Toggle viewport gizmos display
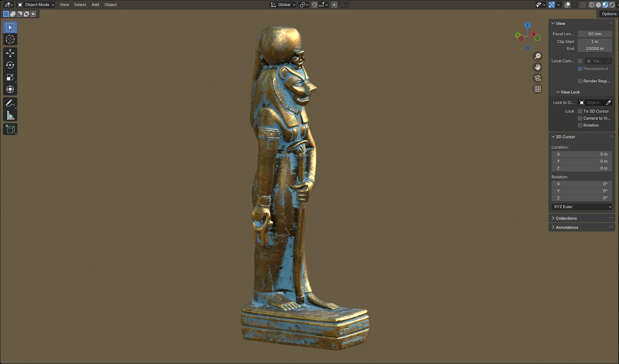The height and width of the screenshot is (364, 619). (551, 5)
